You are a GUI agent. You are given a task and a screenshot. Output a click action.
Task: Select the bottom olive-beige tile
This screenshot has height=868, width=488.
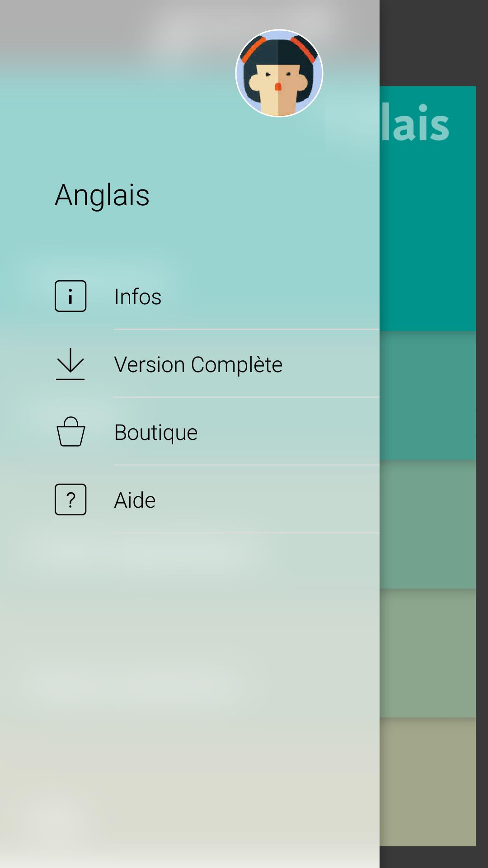(x=427, y=782)
